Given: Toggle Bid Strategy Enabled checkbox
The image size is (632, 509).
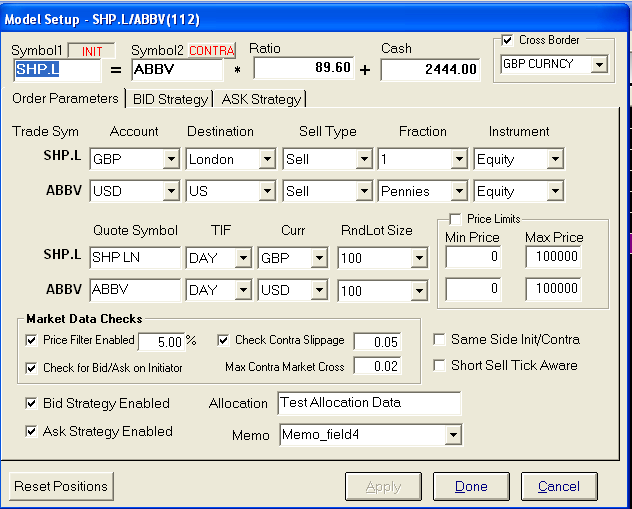Looking at the screenshot, I should point(31,403).
